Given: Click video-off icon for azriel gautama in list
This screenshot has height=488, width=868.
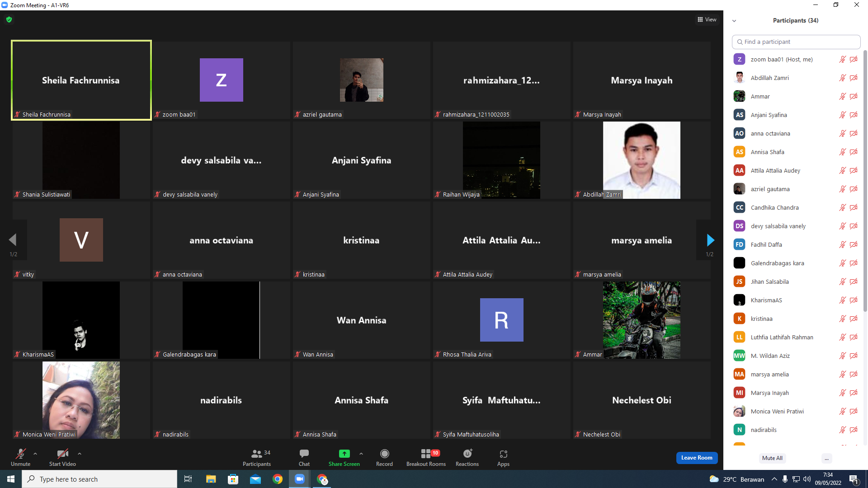Looking at the screenshot, I should (854, 189).
